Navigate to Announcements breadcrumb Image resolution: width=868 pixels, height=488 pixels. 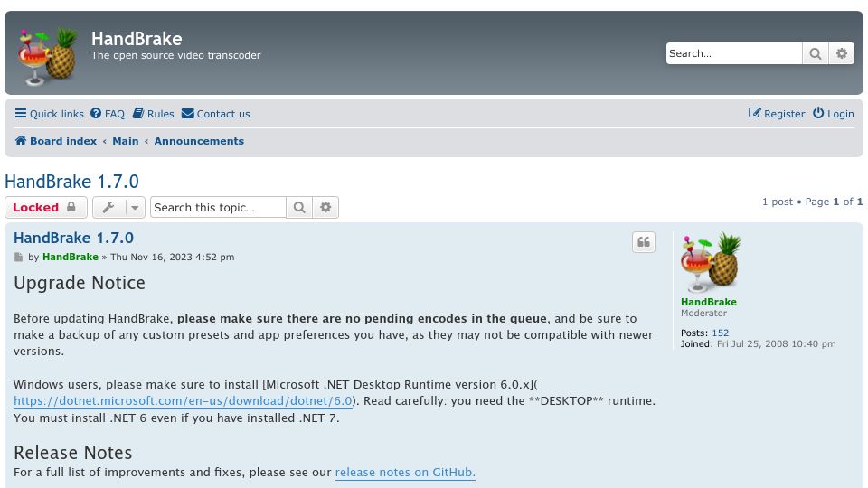(x=199, y=141)
